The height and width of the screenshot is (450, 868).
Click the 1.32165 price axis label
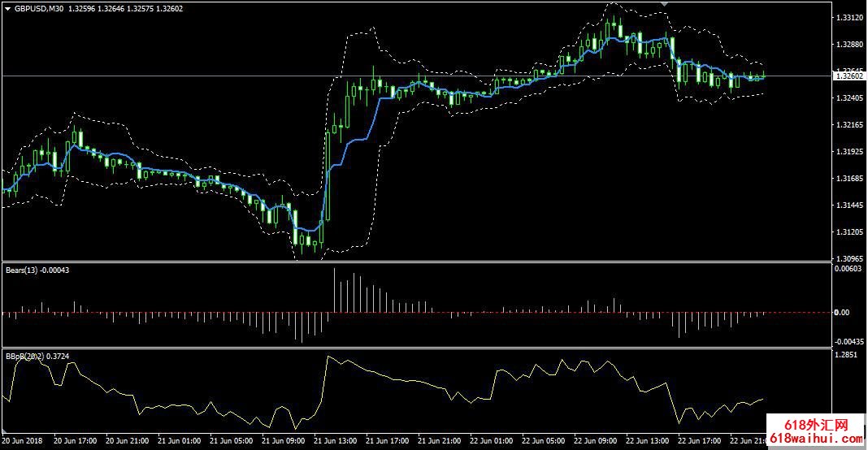[850, 124]
